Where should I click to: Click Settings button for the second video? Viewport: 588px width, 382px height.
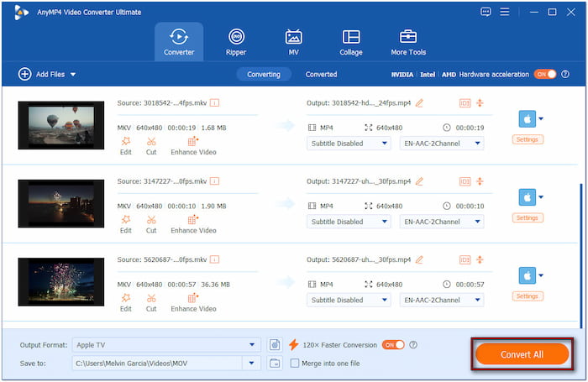pos(527,217)
